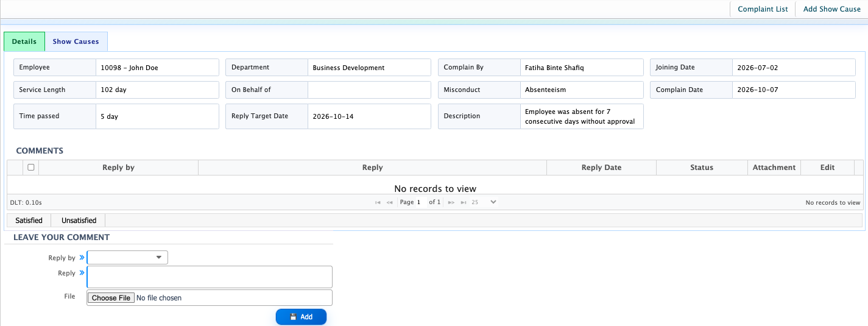Click the save icon on Add button
The height and width of the screenshot is (326, 868).
point(293,317)
